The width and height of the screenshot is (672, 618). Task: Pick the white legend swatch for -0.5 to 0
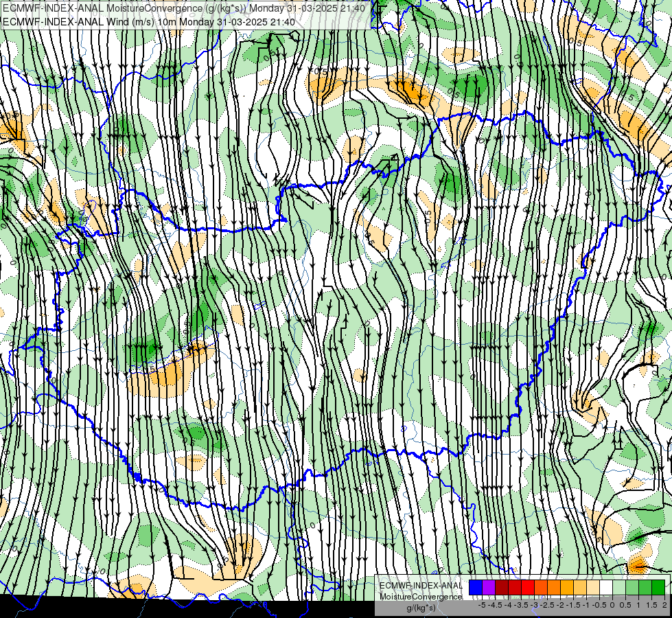[606, 588]
